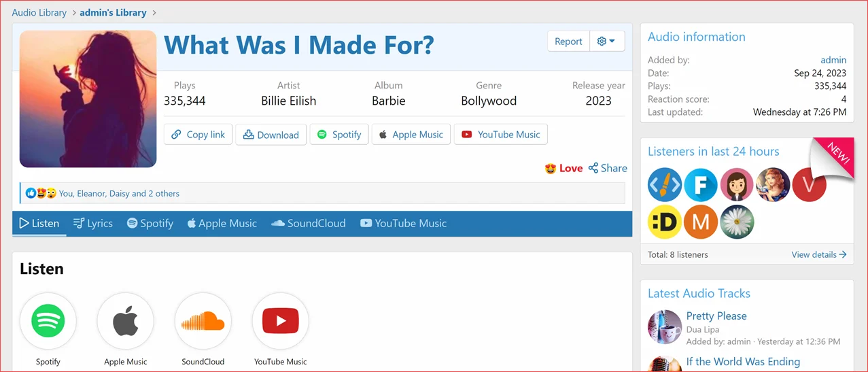The width and height of the screenshot is (868, 372).
Task: Open View details for listeners
Action: tap(818, 254)
